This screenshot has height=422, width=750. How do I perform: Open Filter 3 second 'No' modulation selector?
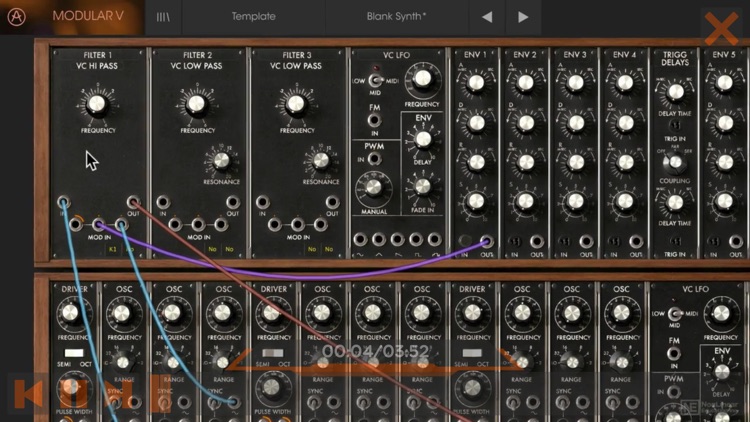329,249
